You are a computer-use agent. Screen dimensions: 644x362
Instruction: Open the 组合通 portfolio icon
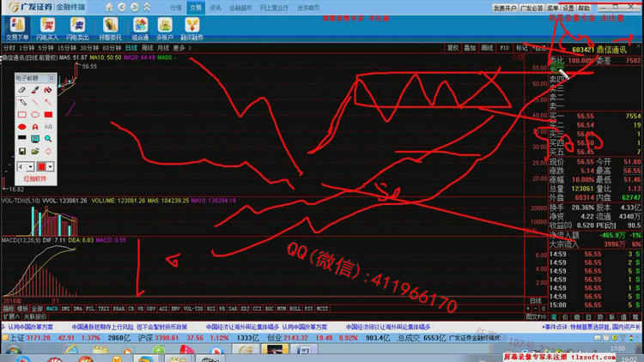coord(140,28)
